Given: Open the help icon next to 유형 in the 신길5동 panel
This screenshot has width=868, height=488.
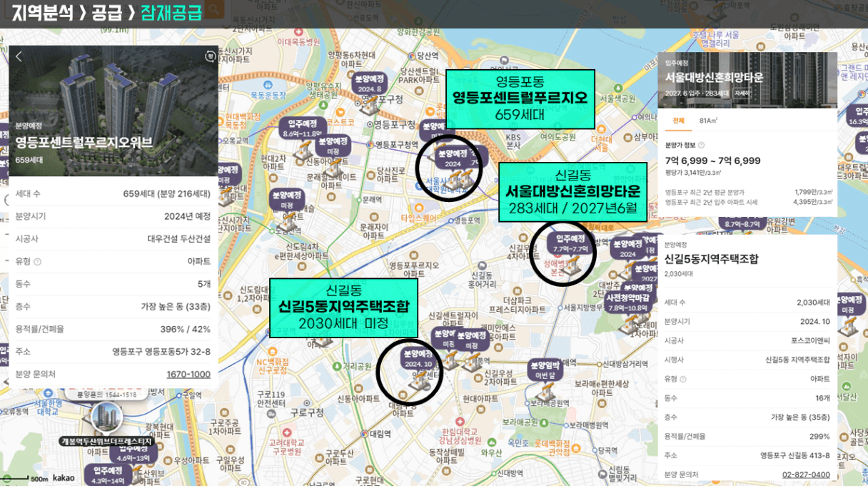Looking at the screenshot, I should coord(683,379).
